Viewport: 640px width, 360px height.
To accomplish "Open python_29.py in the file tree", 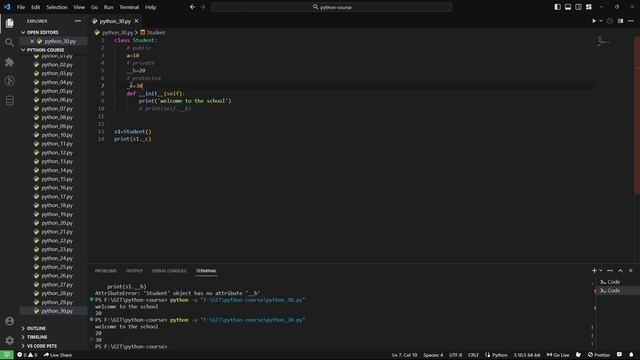I will [x=57, y=302].
